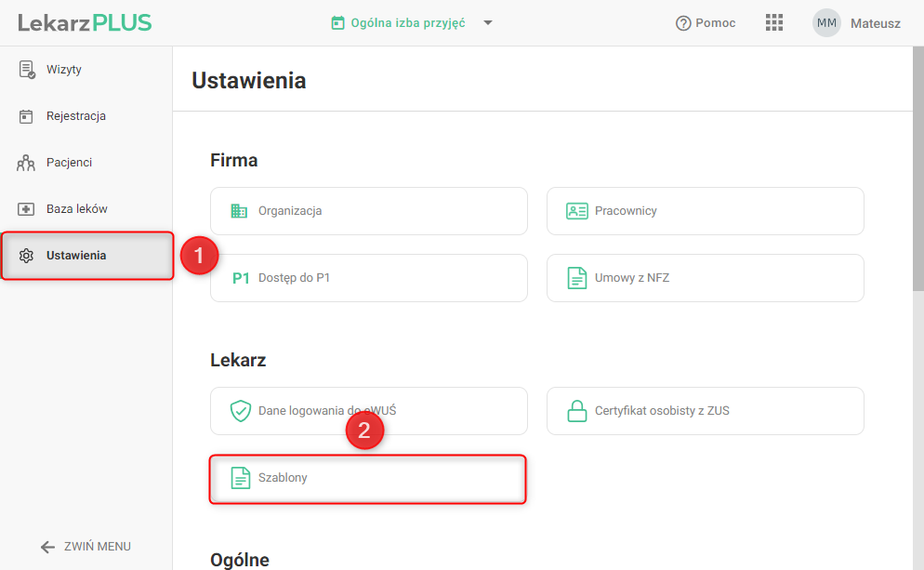Image resolution: width=924 pixels, height=570 pixels.
Task: Click the Rejestracja calendar icon
Action: coord(27,116)
